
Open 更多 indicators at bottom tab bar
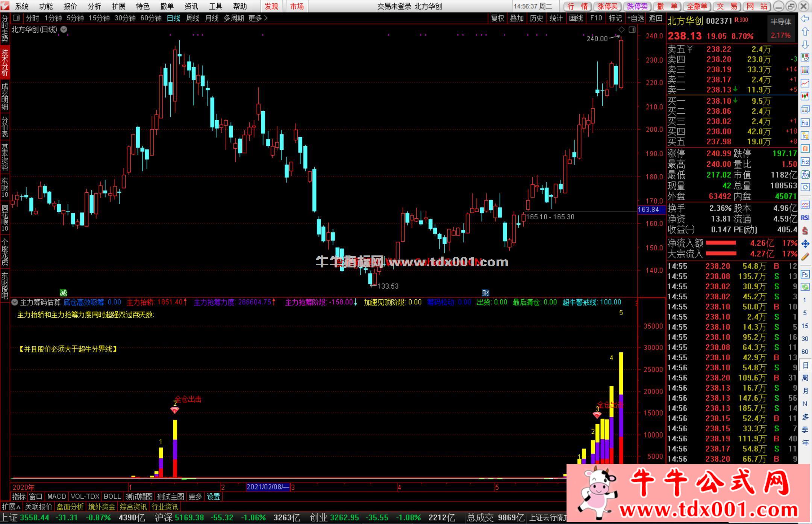pyautogui.click(x=195, y=497)
